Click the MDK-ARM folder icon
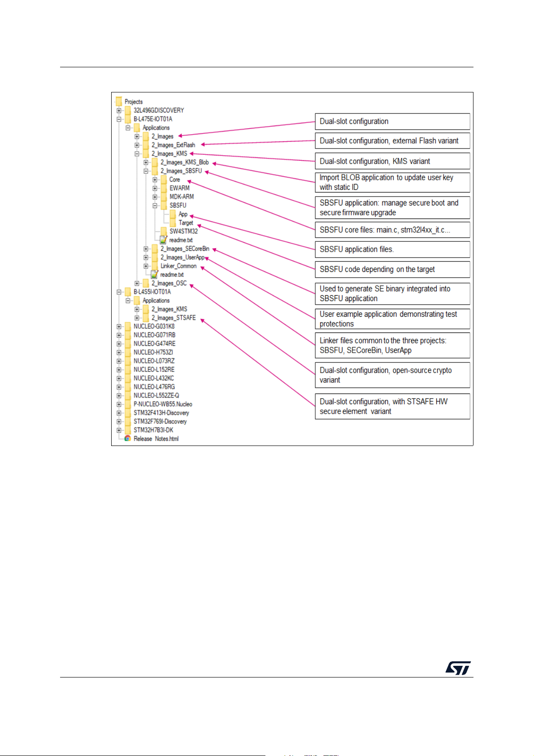The width and height of the screenshot is (534, 756). point(164,197)
